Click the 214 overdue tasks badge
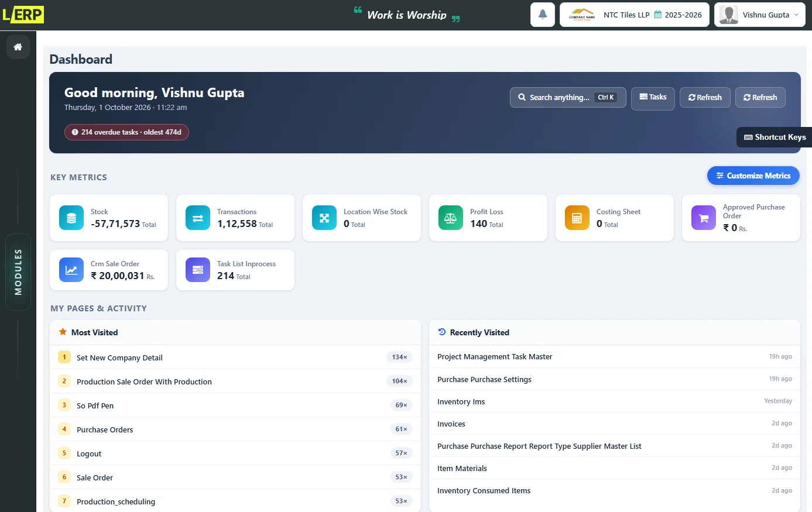This screenshot has width=812, height=512. (126, 132)
